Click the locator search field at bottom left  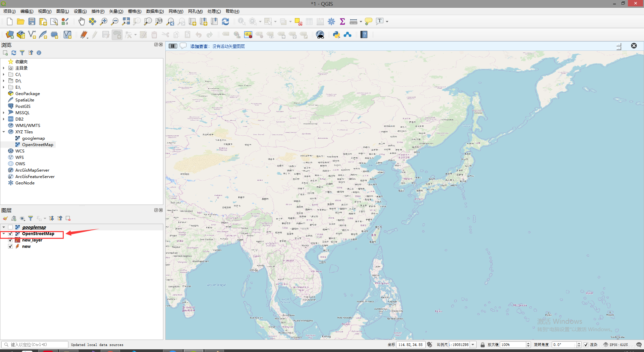(35, 345)
